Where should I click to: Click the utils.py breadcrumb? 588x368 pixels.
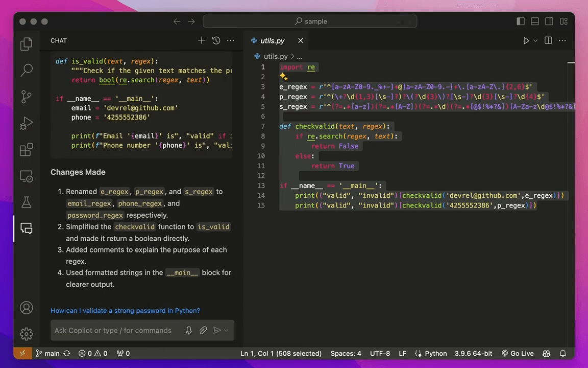[275, 56]
